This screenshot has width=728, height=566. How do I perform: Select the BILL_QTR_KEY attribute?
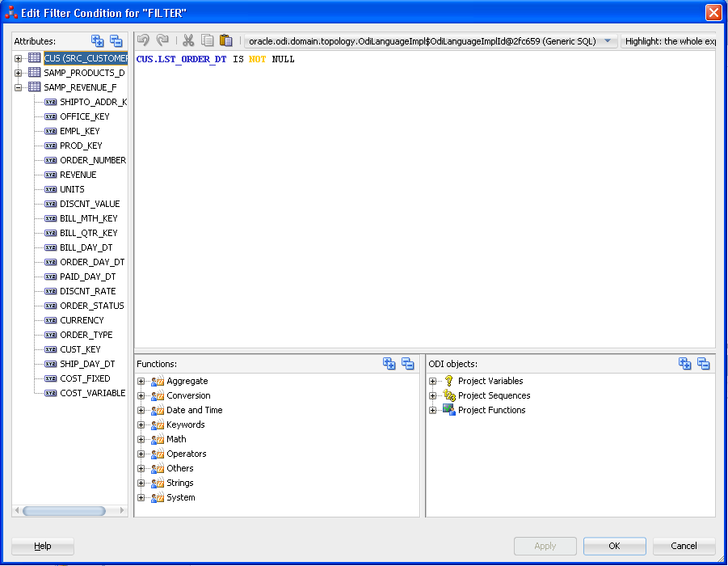(x=89, y=233)
